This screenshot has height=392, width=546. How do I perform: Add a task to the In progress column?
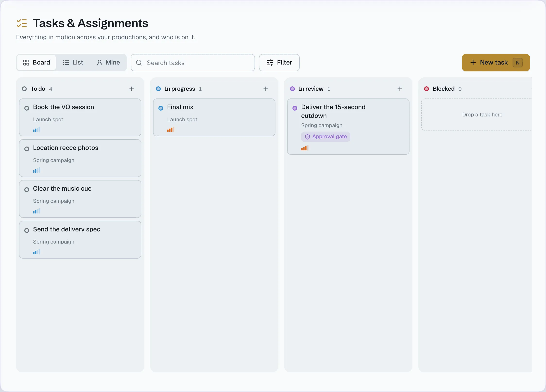click(266, 89)
